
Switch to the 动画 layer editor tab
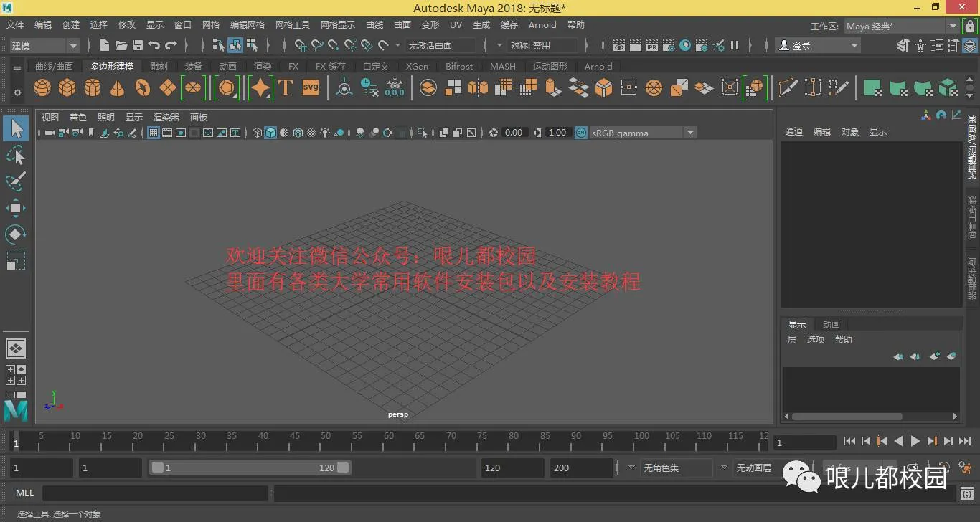[831, 324]
